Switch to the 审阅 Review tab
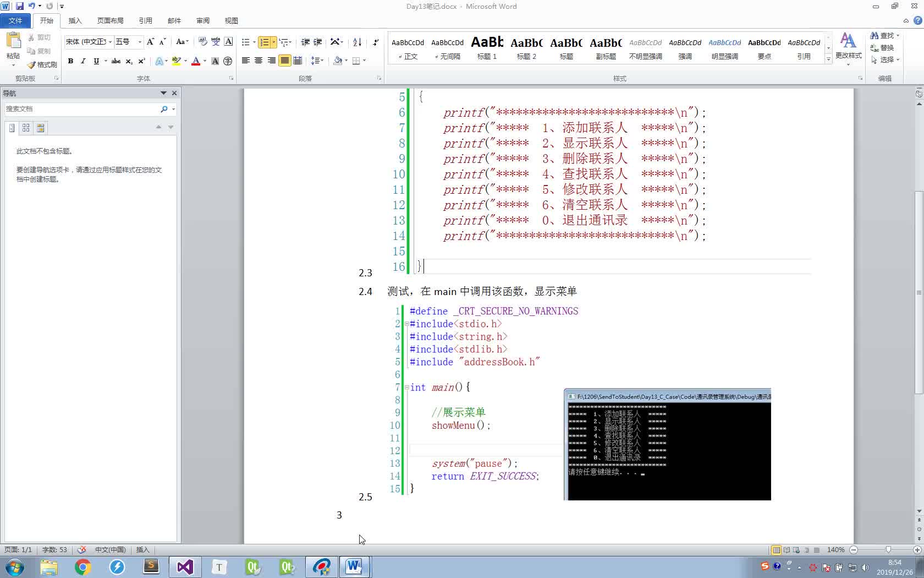 [203, 20]
